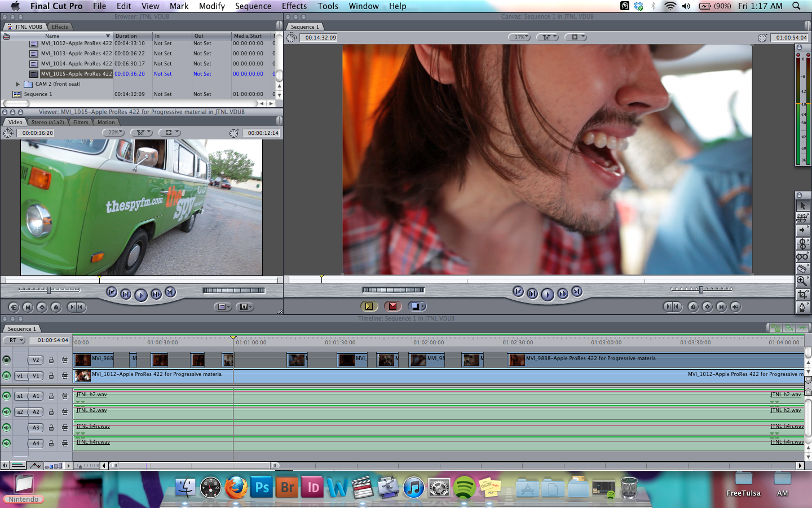
Task: Expand the CAM 2 (front seat) bin
Action: pos(18,84)
